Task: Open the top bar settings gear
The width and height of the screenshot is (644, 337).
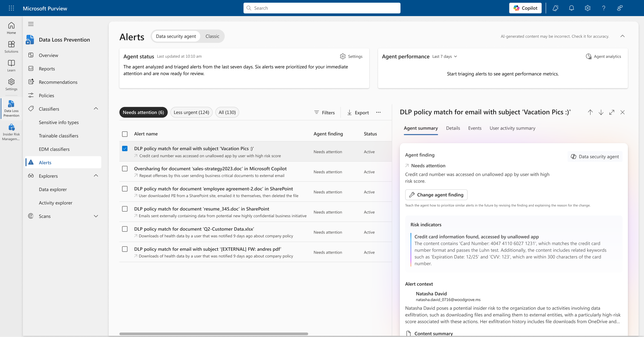Action: (x=587, y=8)
